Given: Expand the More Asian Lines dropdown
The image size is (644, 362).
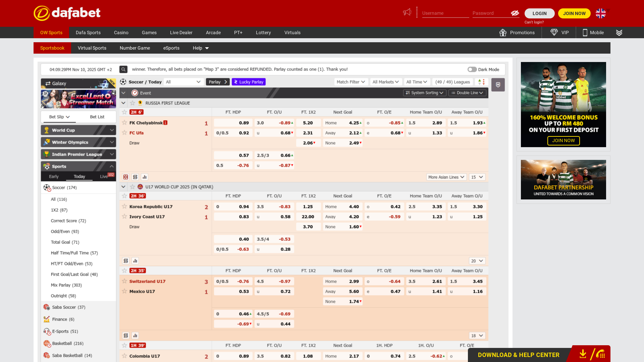Looking at the screenshot, I should coord(446,177).
